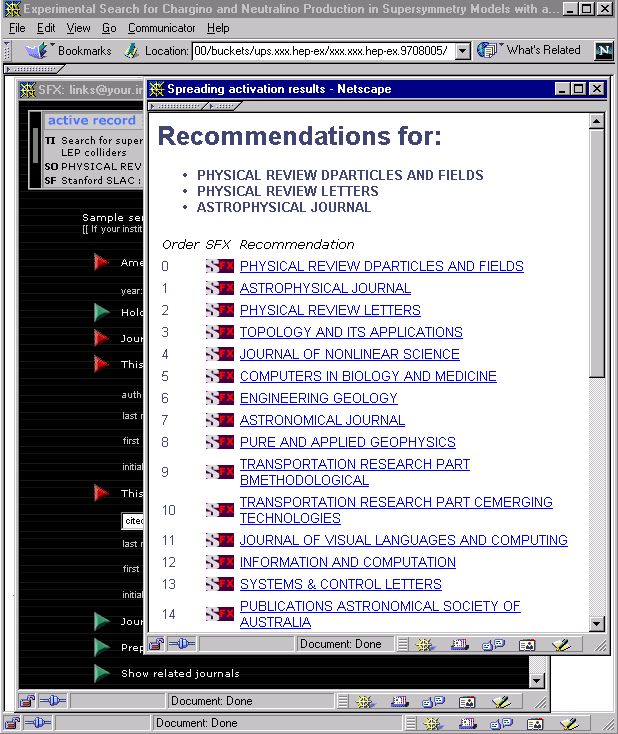
Task: Expand first collapsed toolbar tab in results window
Action: pyautogui.click(x=178, y=106)
